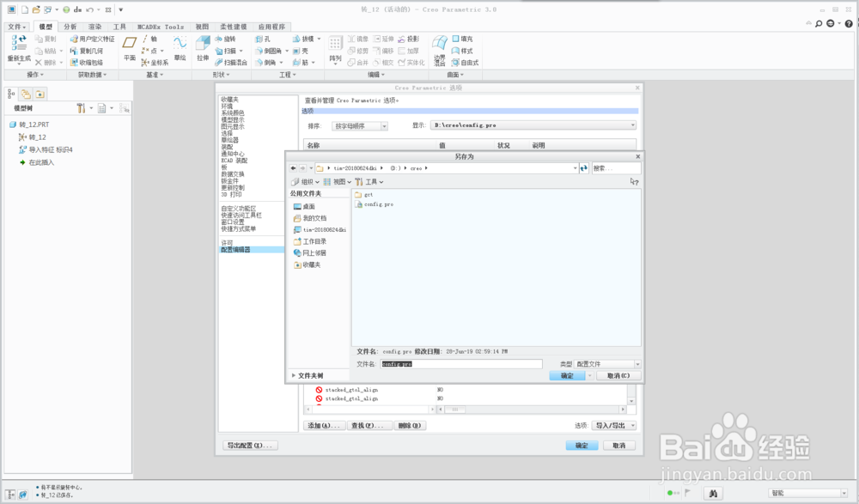Open 显示 D:\creo\config.pro dropdown
Screen dimensions: 859x504
pos(533,125)
